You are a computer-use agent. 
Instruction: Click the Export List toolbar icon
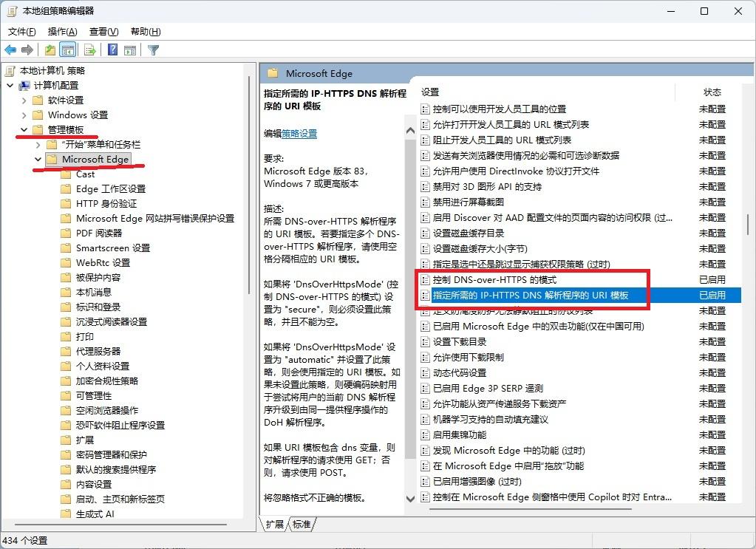[89, 50]
